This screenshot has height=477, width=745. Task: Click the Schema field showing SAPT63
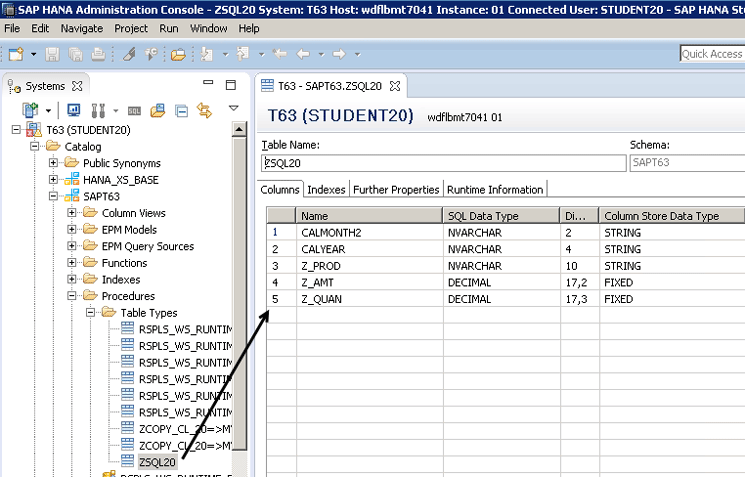[x=687, y=163]
